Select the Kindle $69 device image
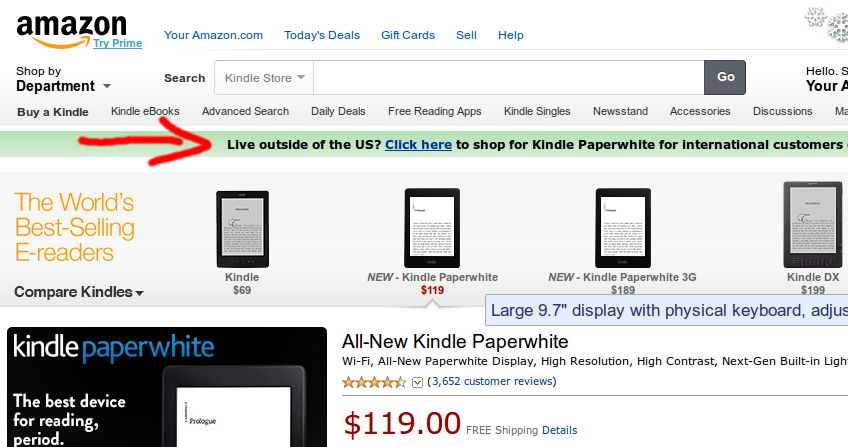Screen dimensions: 848x447 (242, 228)
